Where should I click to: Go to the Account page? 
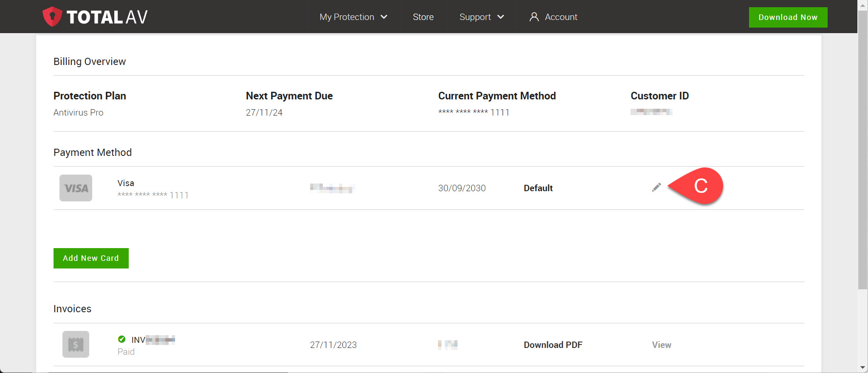coord(553,17)
